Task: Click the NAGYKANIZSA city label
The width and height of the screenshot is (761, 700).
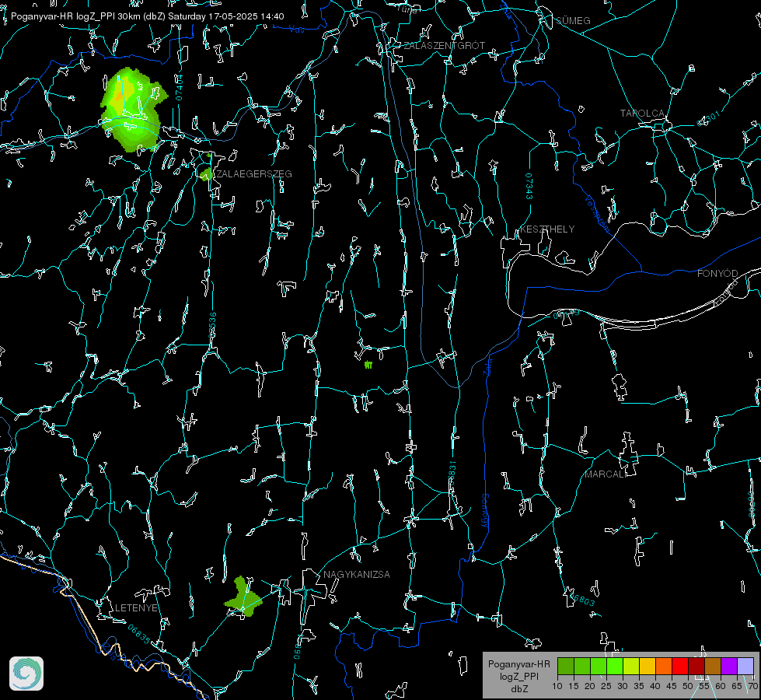Action: (357, 574)
